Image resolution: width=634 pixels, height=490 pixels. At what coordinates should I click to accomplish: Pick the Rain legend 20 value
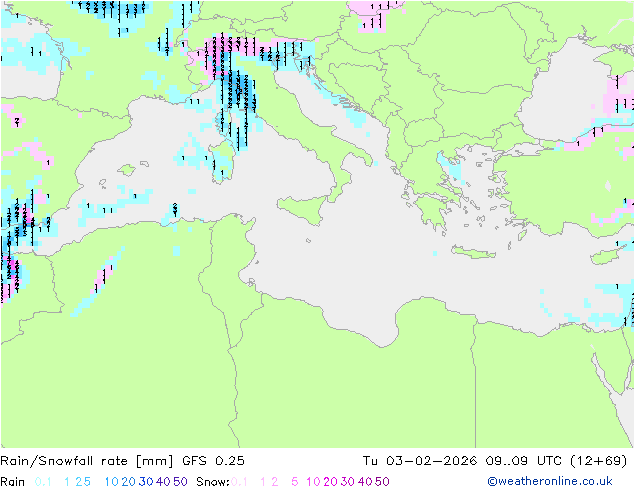tap(129, 482)
